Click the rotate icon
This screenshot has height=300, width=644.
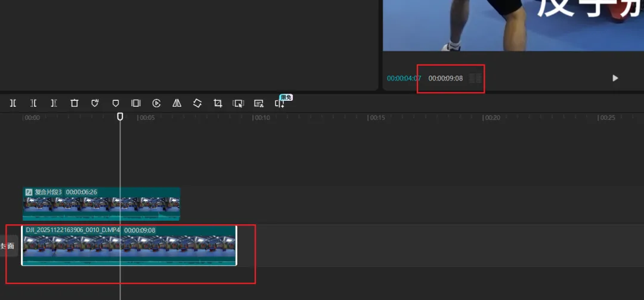point(197,103)
